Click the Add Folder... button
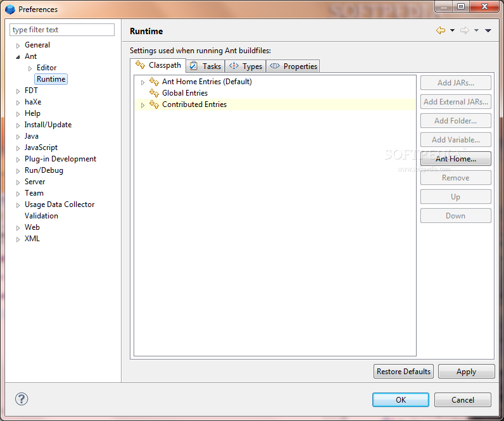This screenshot has width=504, height=421. click(455, 121)
